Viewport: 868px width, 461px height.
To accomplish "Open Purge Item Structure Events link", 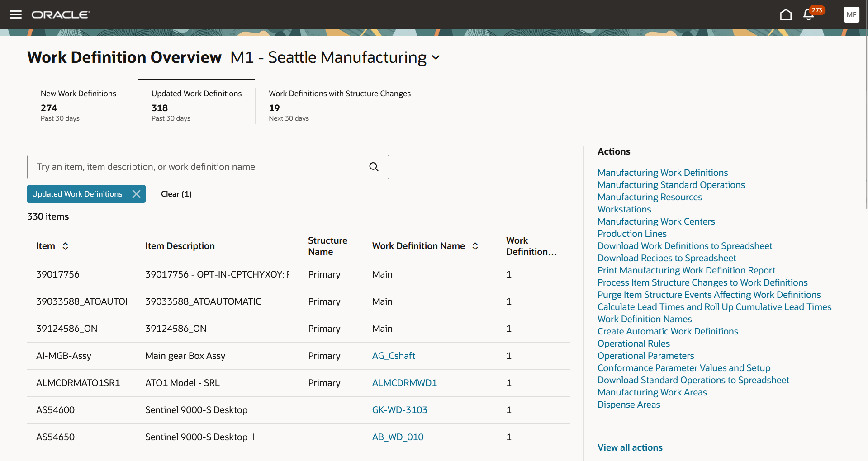I will [709, 295].
